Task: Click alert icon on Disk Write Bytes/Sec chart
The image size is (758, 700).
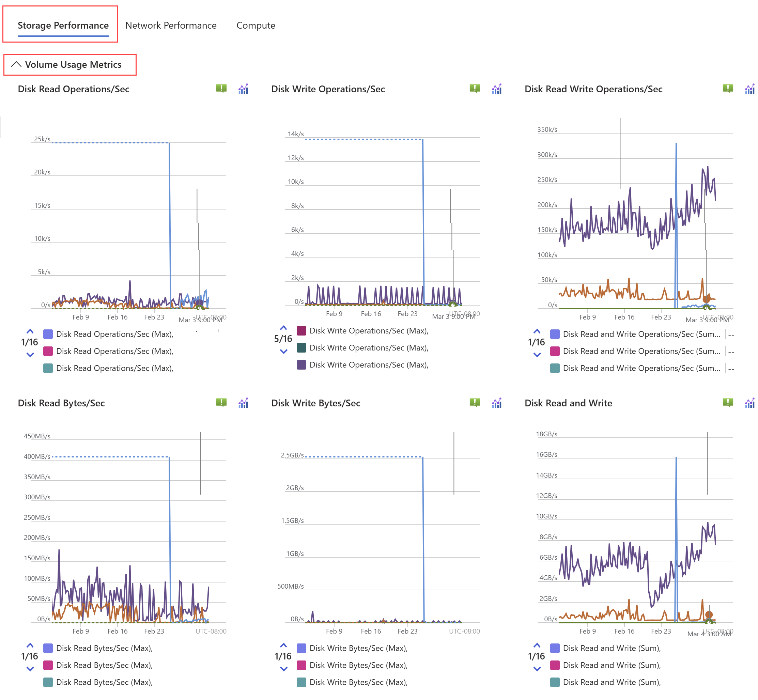Action: pos(474,403)
